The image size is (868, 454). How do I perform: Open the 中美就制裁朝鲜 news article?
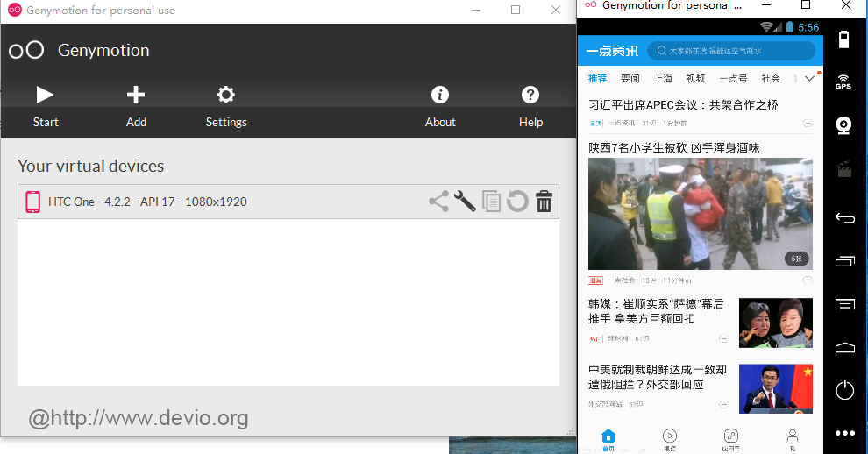click(x=657, y=377)
